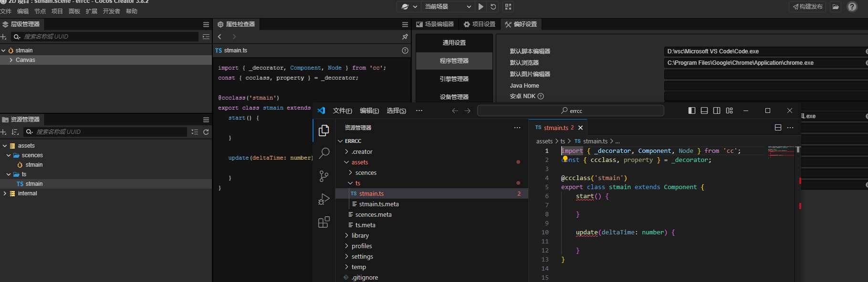Open VS Code Run and Debug activity icon
The width and height of the screenshot is (868, 282).
(x=324, y=199)
